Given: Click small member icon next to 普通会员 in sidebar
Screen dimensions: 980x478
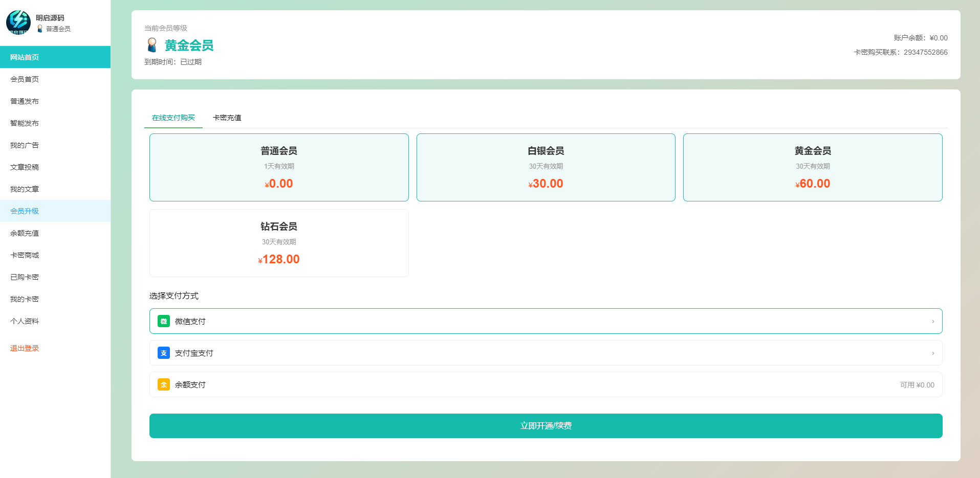Looking at the screenshot, I should 40,29.
